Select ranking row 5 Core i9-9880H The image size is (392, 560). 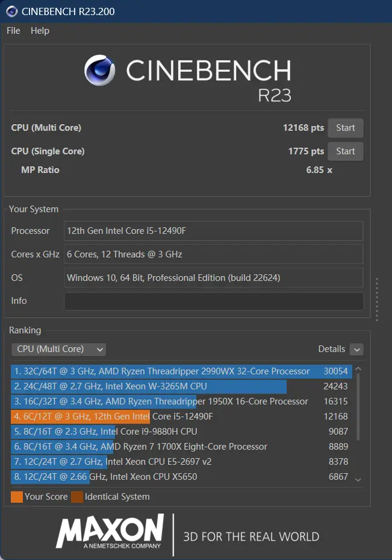click(182, 432)
